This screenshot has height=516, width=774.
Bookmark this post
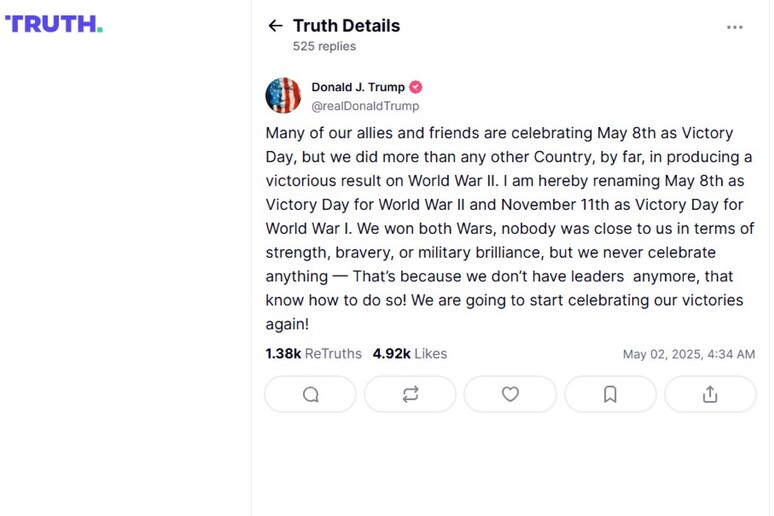click(610, 394)
